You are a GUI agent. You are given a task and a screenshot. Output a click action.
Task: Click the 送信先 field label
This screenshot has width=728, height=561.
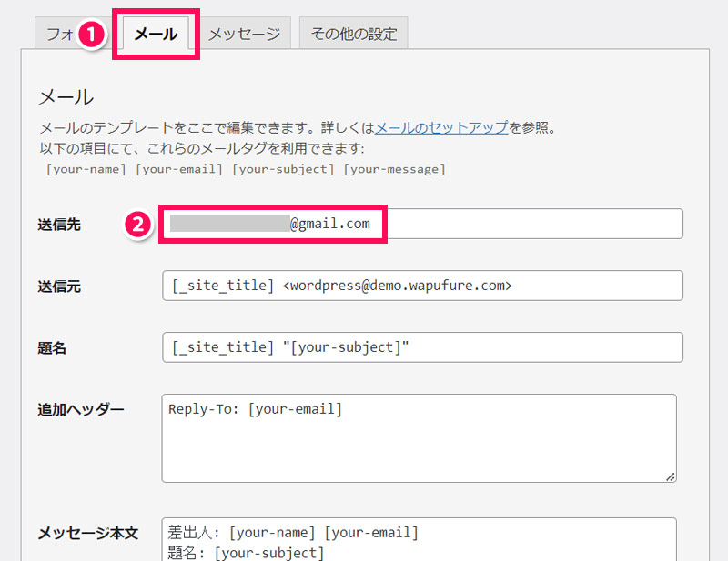(x=59, y=224)
